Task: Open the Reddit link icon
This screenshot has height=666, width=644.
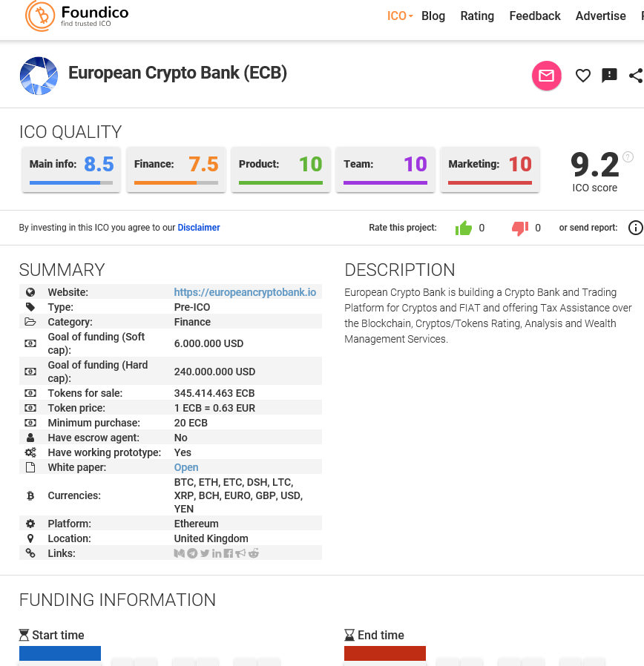Action: tap(254, 553)
